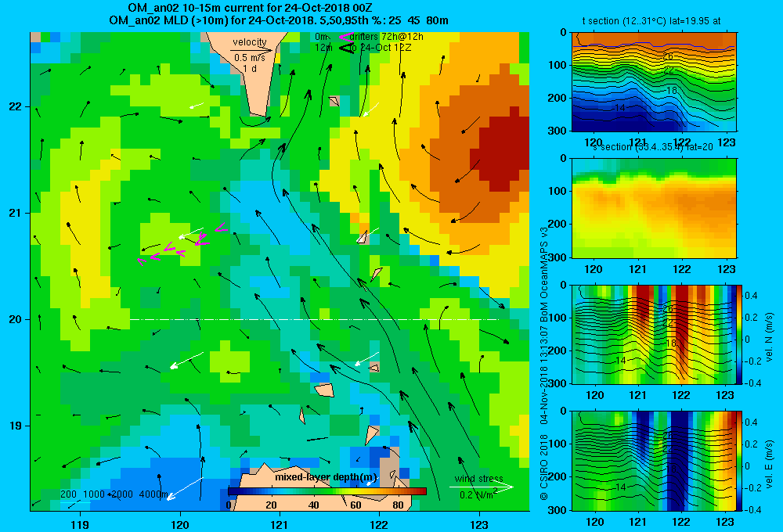
Task: Click the 'vel. E (m/s)' axis label
Action: (769, 463)
